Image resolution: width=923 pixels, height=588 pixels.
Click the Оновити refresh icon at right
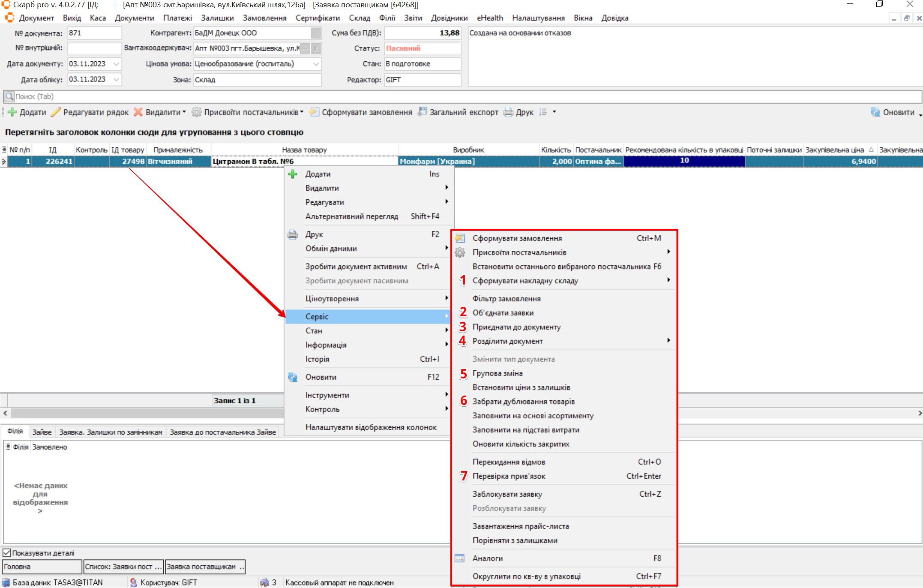tap(875, 112)
